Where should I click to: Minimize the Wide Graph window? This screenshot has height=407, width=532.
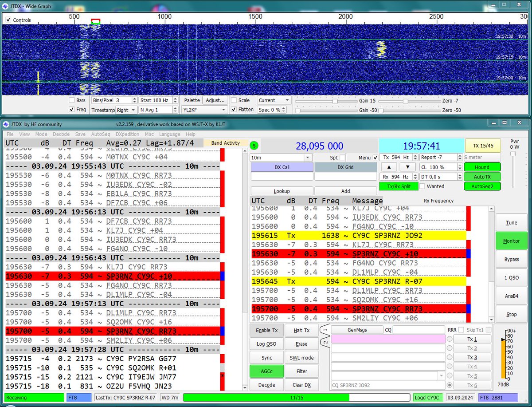point(493,5)
